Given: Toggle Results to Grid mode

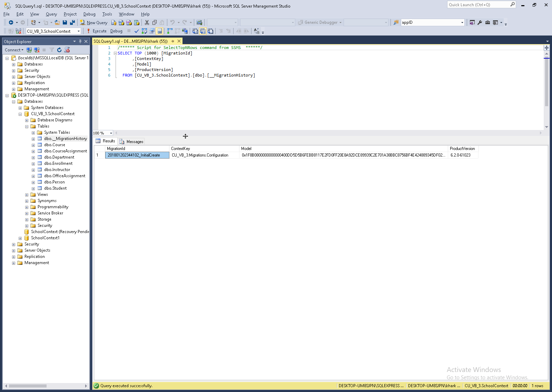Looking at the screenshot, I should [x=203, y=31].
